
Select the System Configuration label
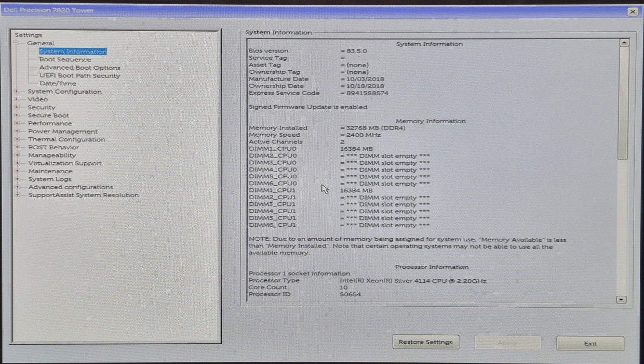64,92
